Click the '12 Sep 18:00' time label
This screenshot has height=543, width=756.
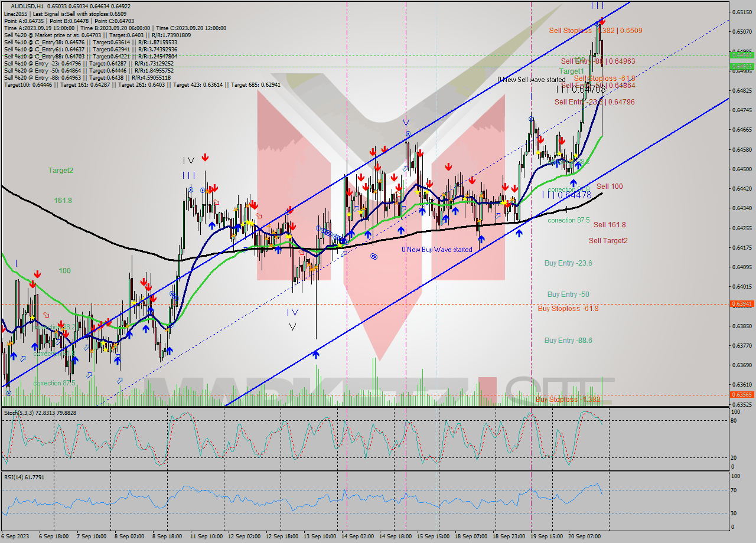click(x=282, y=537)
